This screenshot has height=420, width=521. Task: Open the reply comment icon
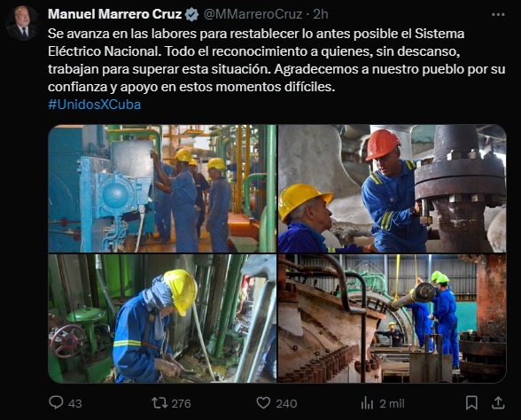[56, 402]
